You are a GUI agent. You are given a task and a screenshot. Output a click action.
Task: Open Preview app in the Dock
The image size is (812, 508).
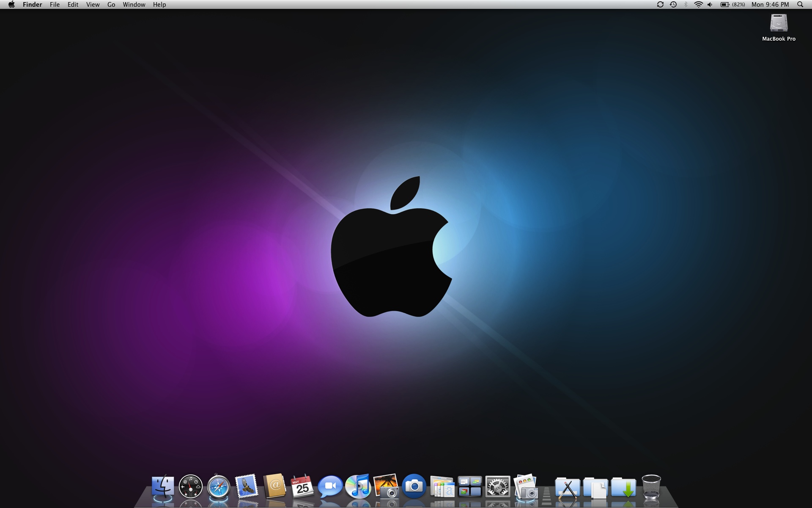[526, 486]
